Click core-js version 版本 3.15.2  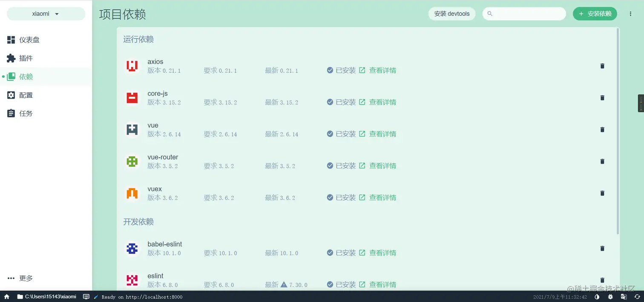164,102
